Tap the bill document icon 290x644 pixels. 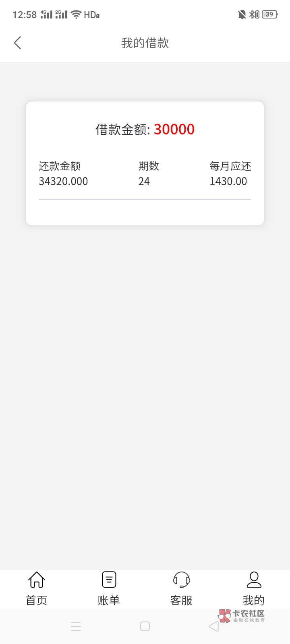coord(109,580)
